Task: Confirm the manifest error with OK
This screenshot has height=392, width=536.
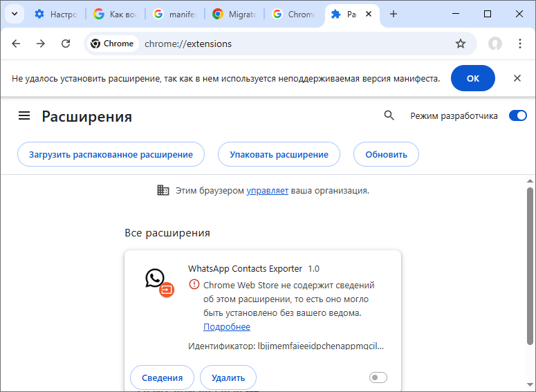Action: tap(473, 78)
